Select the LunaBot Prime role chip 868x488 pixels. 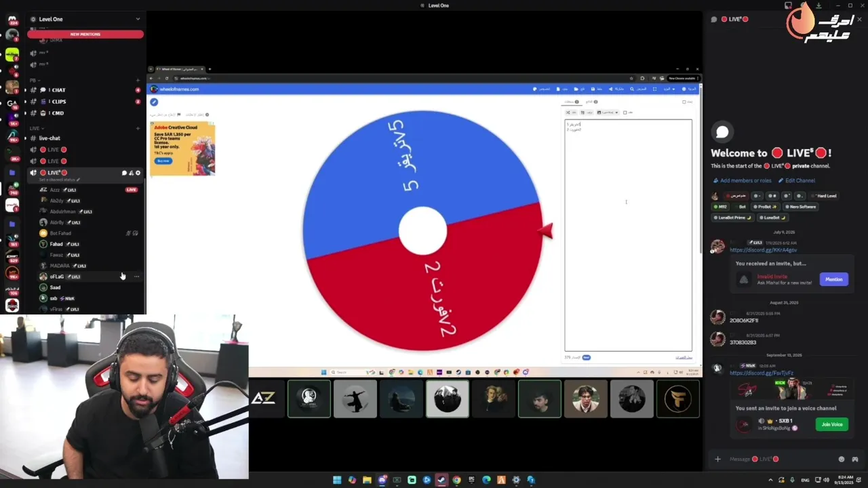pyautogui.click(x=733, y=218)
